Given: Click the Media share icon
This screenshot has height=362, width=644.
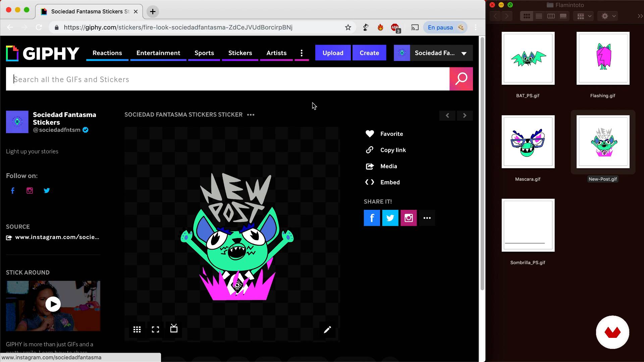Looking at the screenshot, I should coord(370,166).
